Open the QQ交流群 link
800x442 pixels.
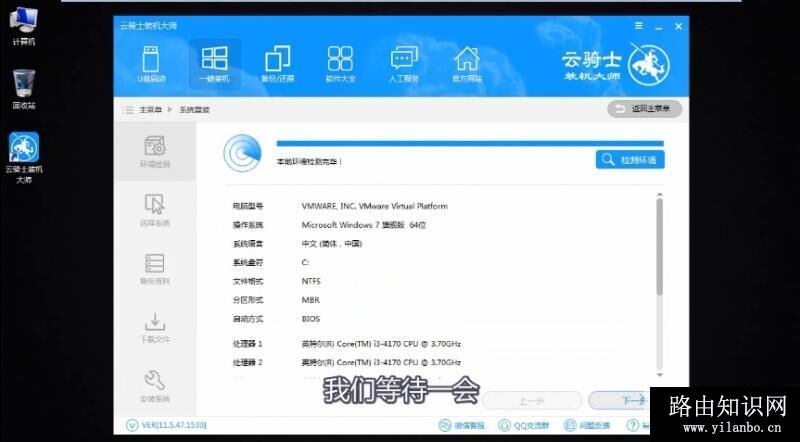[524, 425]
